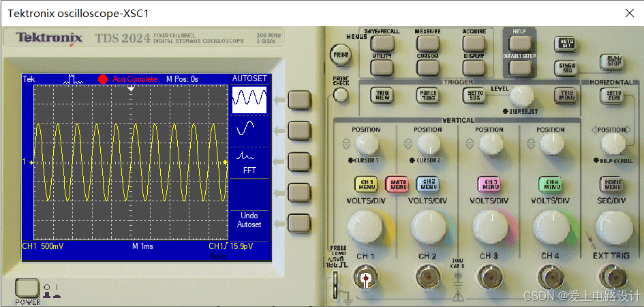Toggle the pink CH 3 MENU button
The image size is (644, 307).
click(489, 184)
